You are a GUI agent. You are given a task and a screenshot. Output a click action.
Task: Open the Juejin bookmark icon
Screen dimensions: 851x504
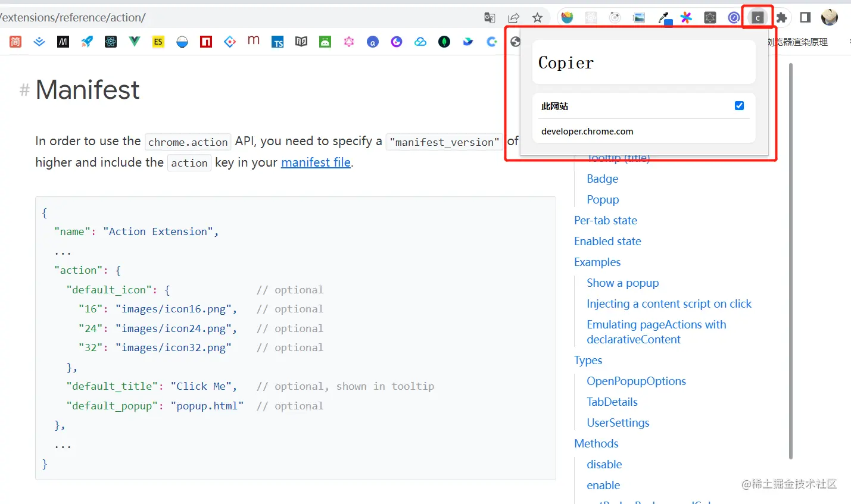(x=39, y=42)
